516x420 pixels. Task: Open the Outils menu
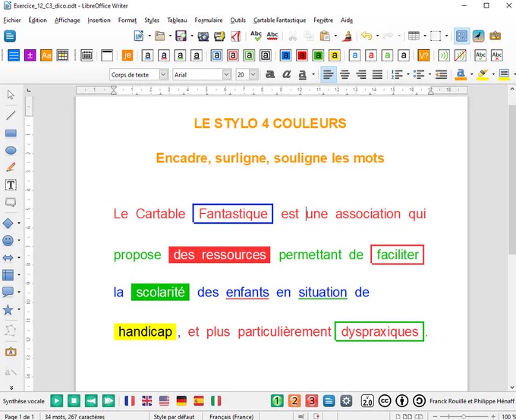point(238,20)
